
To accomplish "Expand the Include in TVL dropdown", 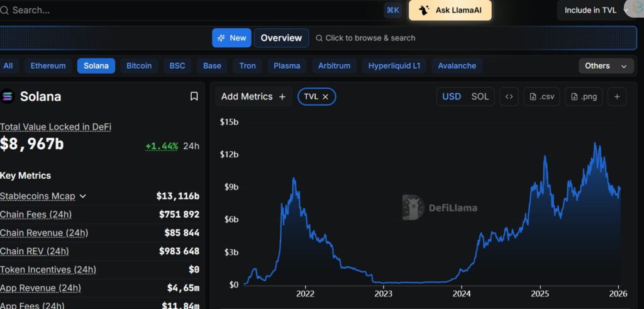I will pos(594,10).
